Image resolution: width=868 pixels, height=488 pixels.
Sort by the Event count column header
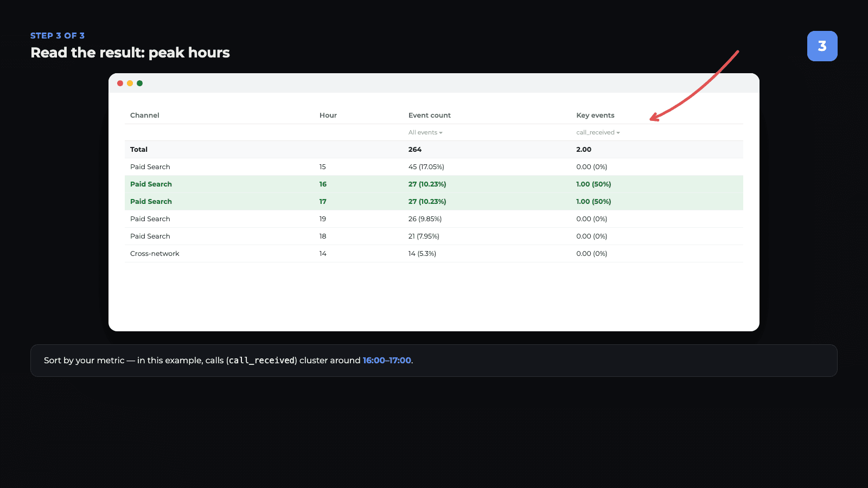[x=429, y=115]
